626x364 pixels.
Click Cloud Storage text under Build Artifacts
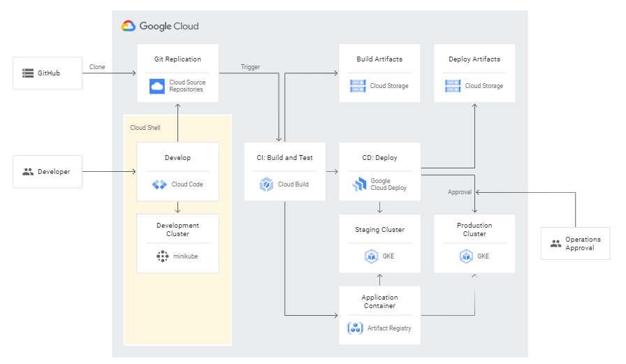pyautogui.click(x=389, y=86)
